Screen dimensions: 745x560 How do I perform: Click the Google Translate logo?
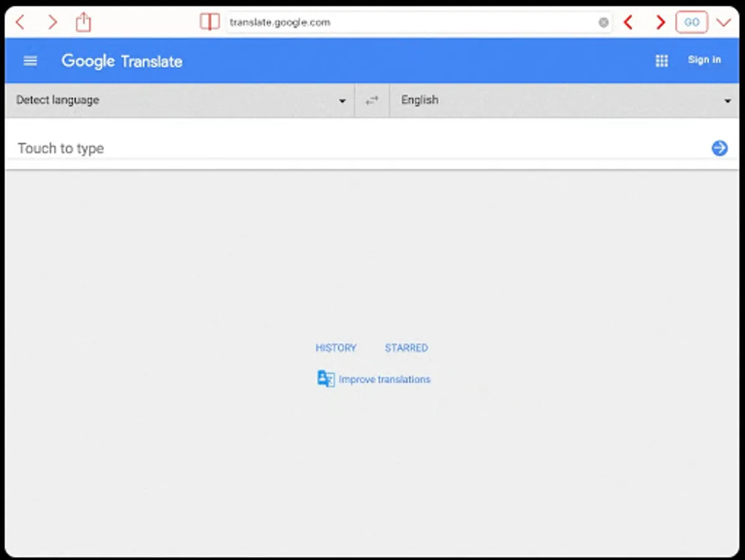(122, 61)
